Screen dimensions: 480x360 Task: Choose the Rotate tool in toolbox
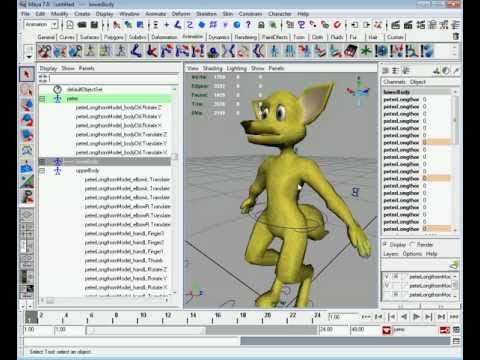coord(27,120)
